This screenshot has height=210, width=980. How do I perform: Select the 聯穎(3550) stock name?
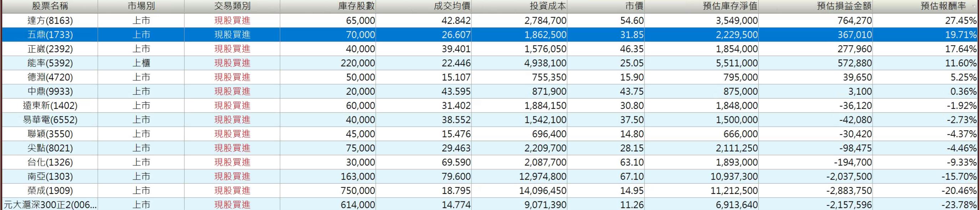50,134
